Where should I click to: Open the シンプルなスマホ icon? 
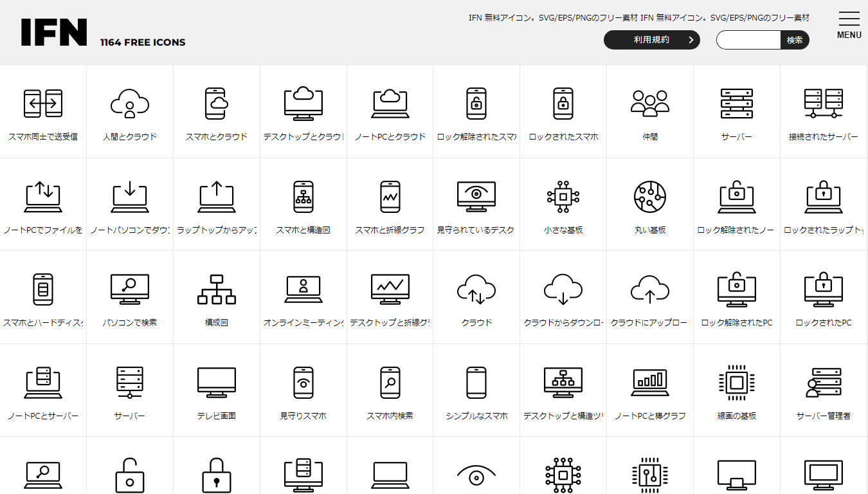(x=476, y=383)
